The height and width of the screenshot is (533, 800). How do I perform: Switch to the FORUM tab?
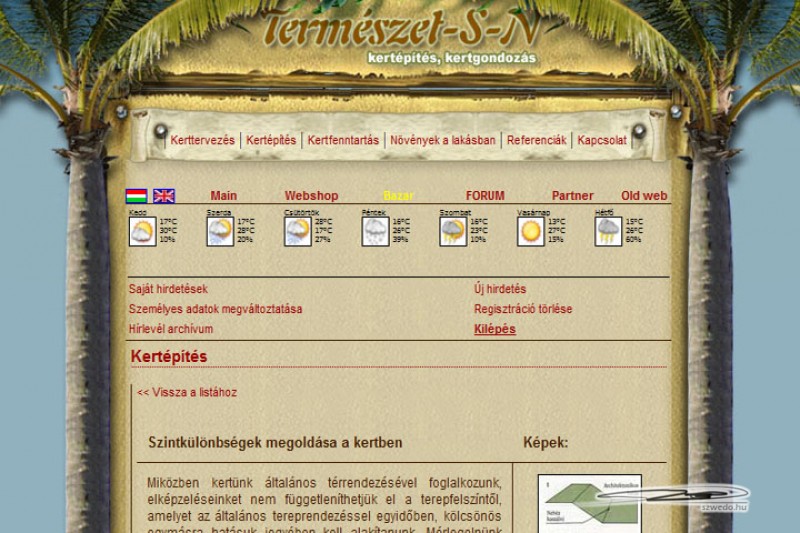[485, 196]
